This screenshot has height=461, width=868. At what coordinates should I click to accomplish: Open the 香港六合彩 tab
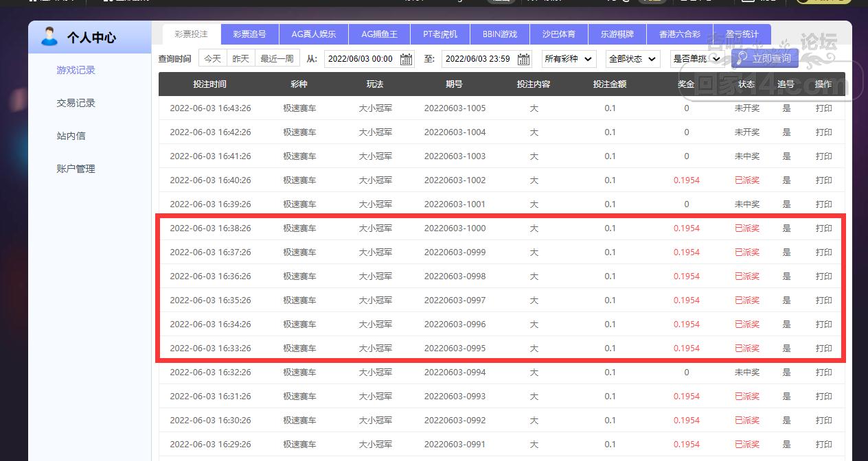coord(679,34)
